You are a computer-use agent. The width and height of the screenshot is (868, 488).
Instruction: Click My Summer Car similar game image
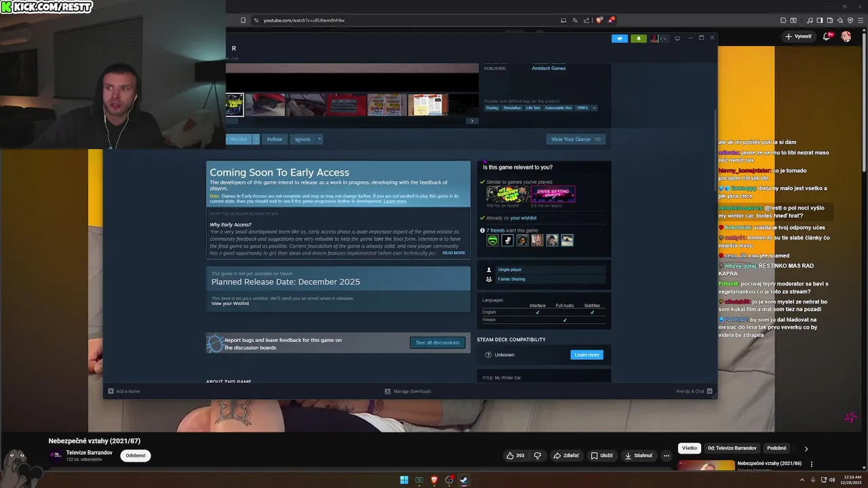pos(507,195)
